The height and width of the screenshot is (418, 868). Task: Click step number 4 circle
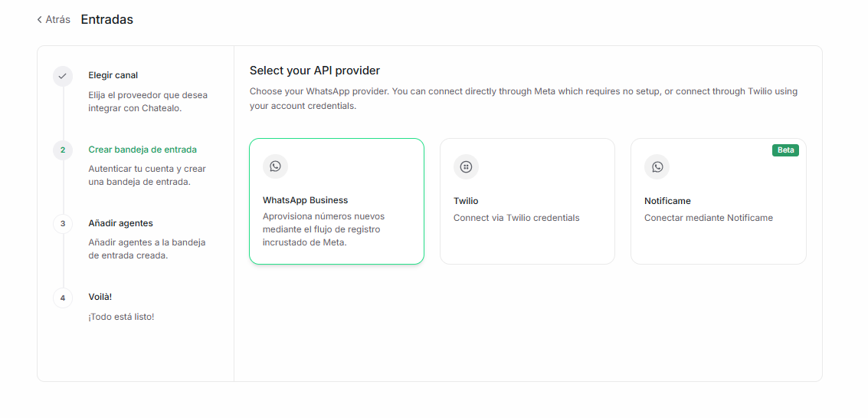pyautogui.click(x=63, y=298)
